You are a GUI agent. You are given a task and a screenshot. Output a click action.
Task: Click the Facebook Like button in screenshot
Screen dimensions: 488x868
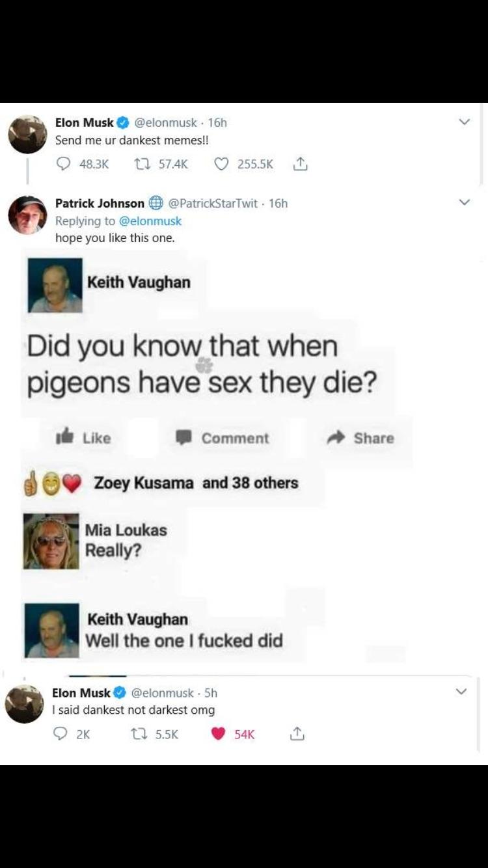[84, 438]
